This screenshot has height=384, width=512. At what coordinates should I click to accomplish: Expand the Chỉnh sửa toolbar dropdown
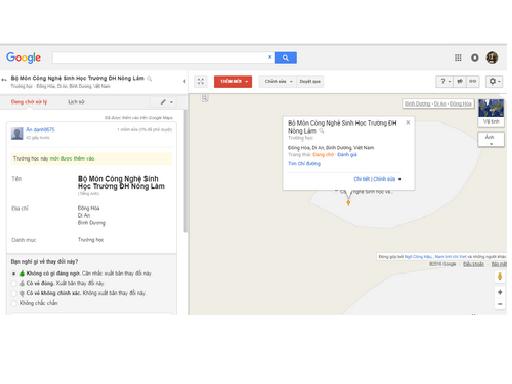(278, 81)
